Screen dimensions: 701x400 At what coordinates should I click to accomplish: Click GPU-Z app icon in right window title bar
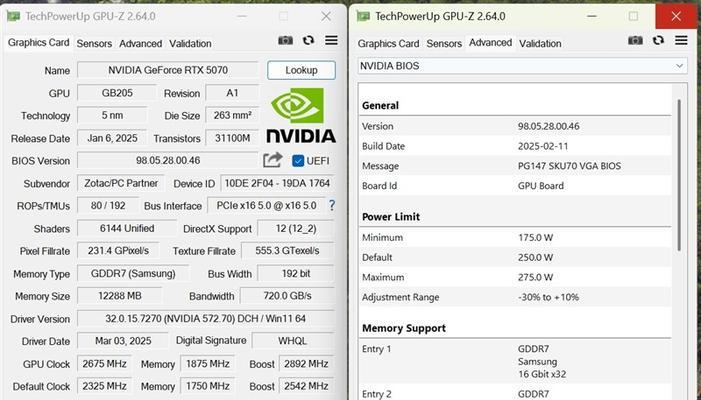point(363,17)
